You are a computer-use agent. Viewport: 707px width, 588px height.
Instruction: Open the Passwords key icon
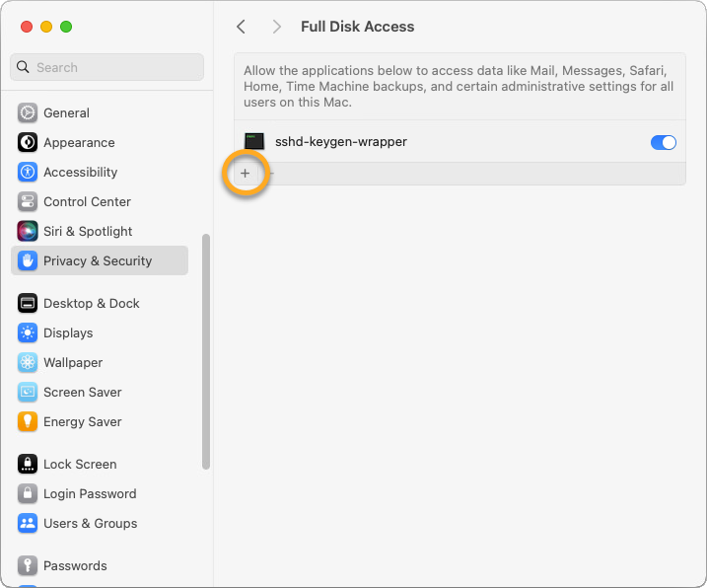coord(28,566)
